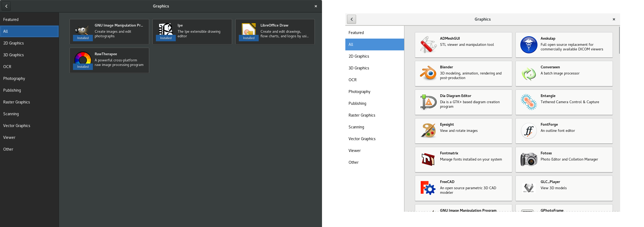644x227 pixels.
Task: Select Featured in the dark window sidebar
Action: (30, 20)
